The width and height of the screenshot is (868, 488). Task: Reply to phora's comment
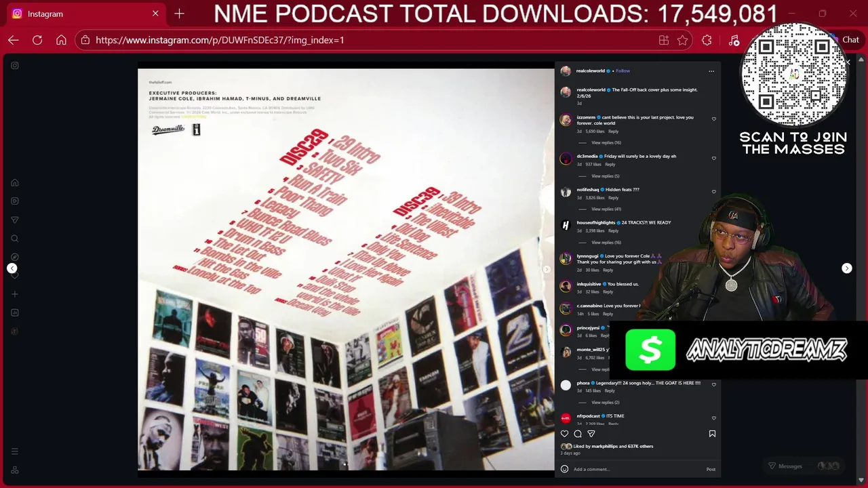[x=610, y=390]
